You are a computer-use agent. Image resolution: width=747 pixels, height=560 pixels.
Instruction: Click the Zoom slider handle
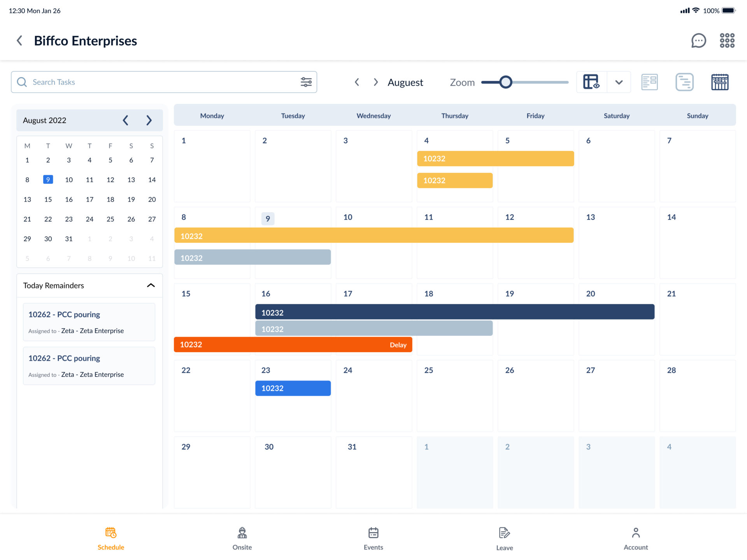pyautogui.click(x=505, y=82)
